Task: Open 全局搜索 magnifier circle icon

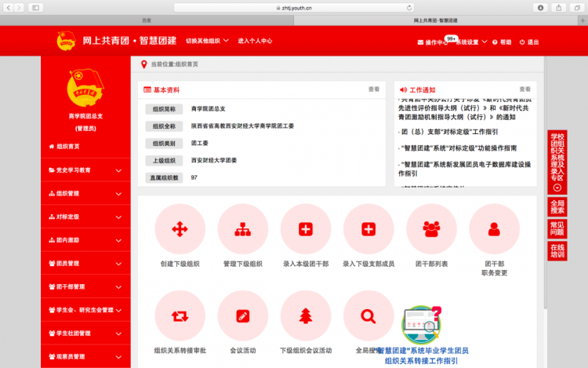Action: 368,316
